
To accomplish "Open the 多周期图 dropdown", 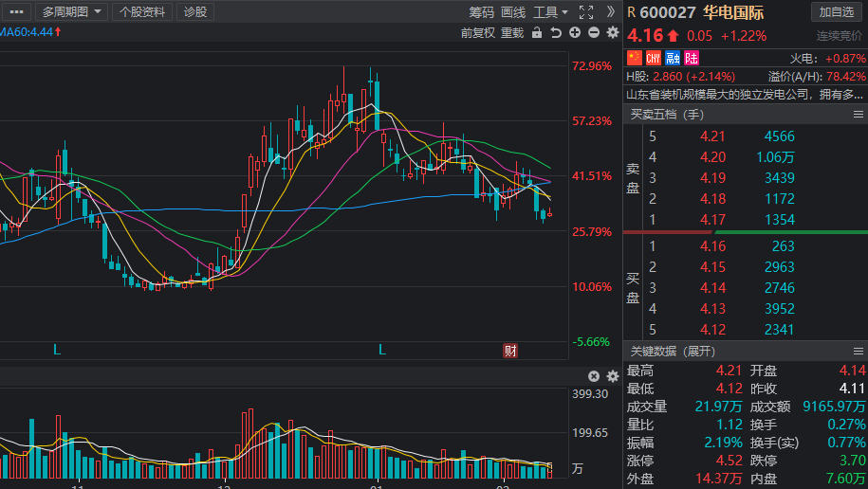I will (x=69, y=12).
